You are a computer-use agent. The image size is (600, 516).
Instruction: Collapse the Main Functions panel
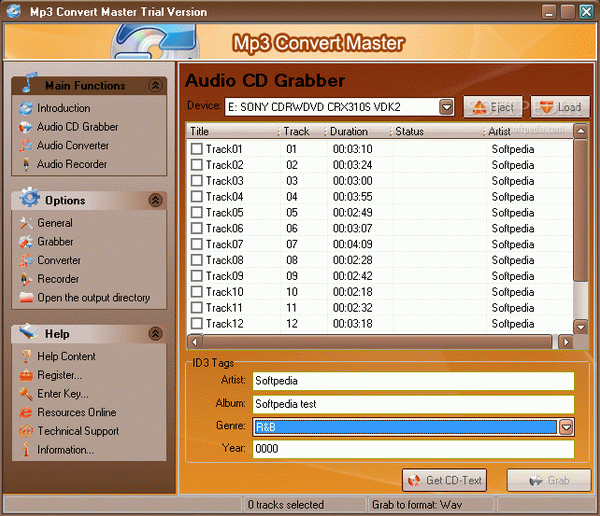tap(155, 85)
